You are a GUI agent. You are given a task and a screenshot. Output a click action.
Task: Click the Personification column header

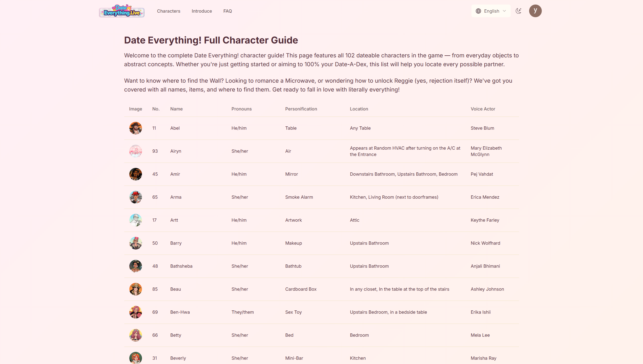tap(301, 109)
